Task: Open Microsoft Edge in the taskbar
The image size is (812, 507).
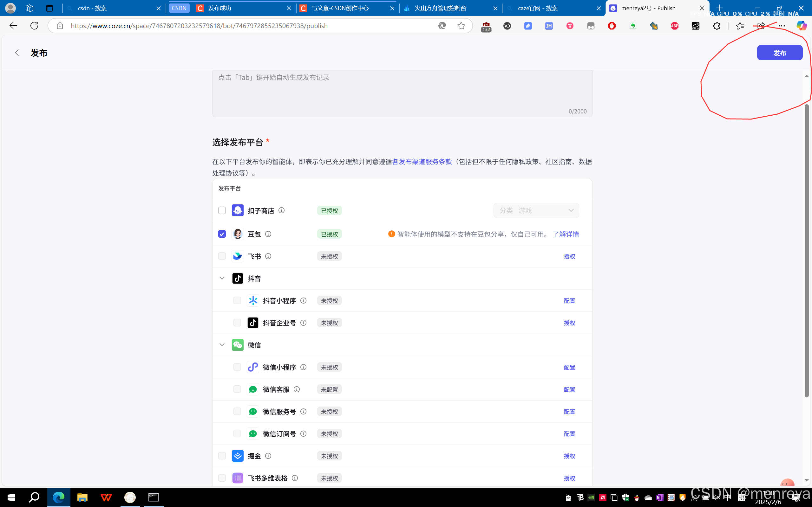Action: click(59, 497)
